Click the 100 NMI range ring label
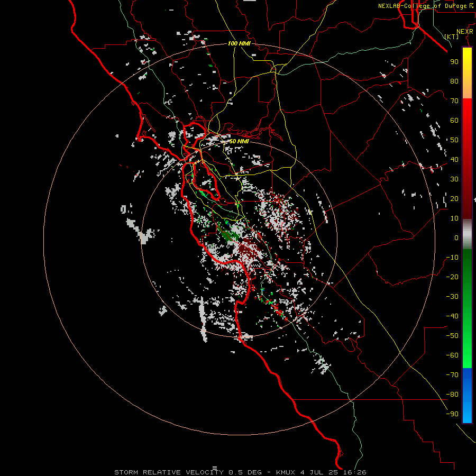The image size is (476, 476). (239, 44)
